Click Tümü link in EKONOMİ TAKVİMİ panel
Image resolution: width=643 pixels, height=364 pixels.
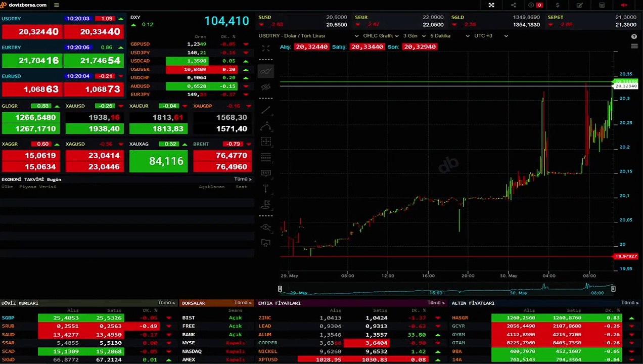pos(243,179)
